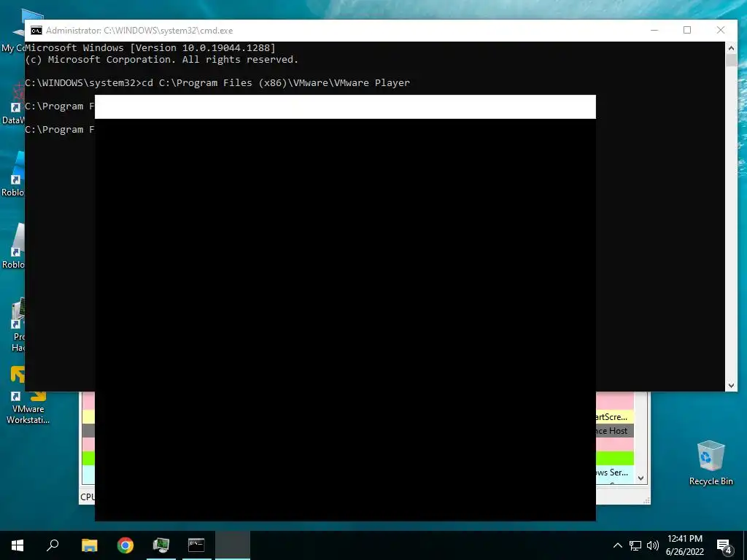
Task: Click the cmd window scroll up arrow
Action: click(x=731, y=47)
